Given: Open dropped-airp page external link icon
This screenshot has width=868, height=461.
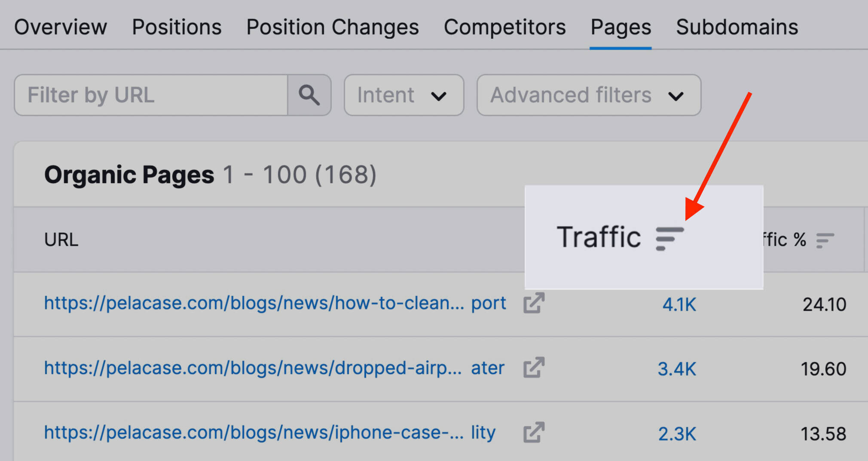Looking at the screenshot, I should pos(534,368).
